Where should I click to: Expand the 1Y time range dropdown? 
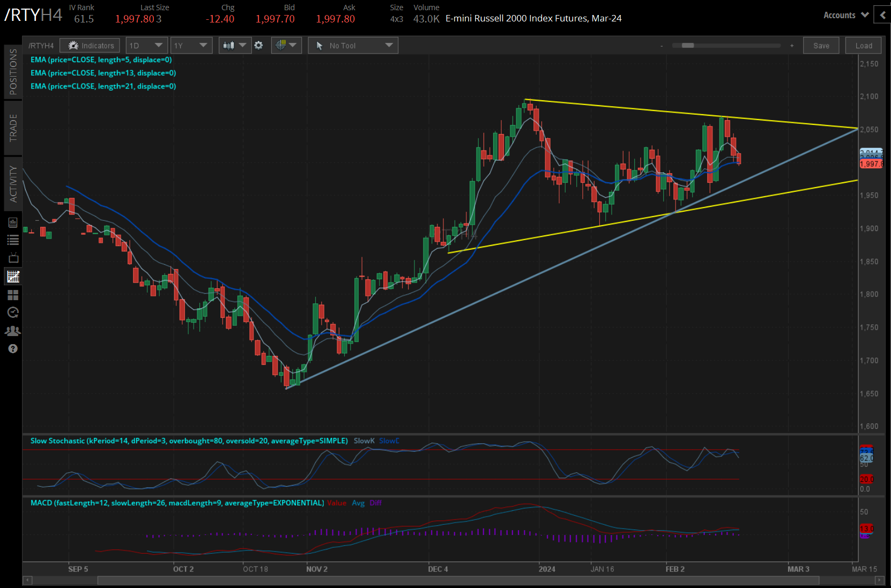(x=191, y=46)
